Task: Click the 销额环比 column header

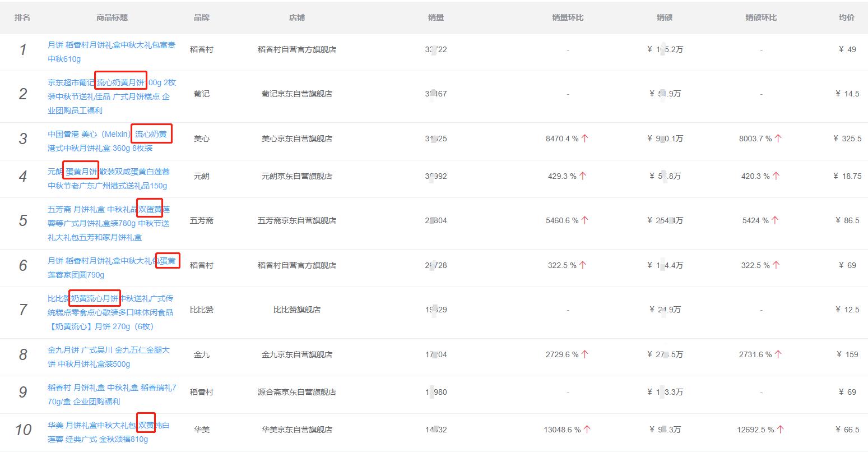Action: pyautogui.click(x=760, y=17)
